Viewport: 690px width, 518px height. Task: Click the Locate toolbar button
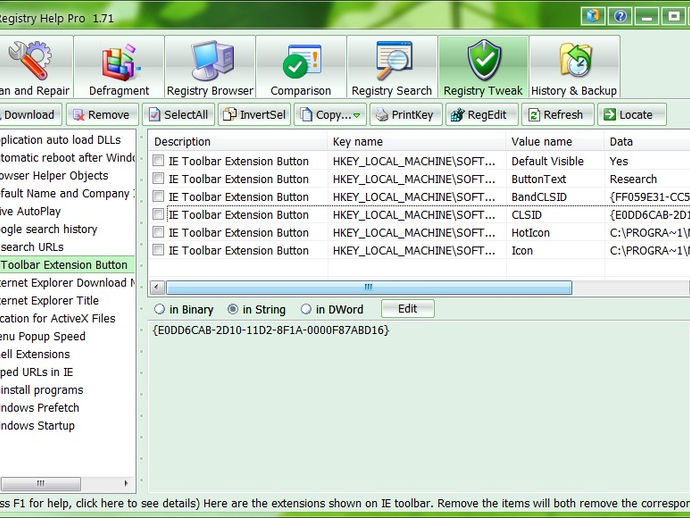tap(631, 115)
